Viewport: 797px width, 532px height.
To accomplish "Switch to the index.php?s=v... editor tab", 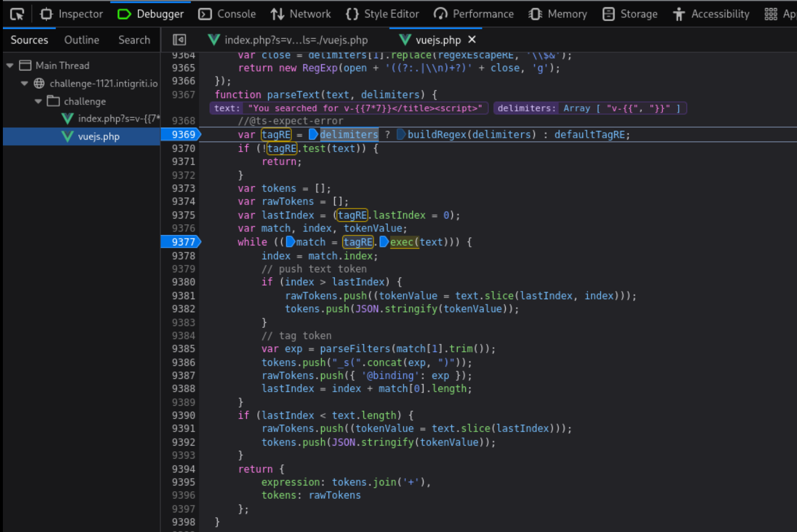I will [288, 40].
